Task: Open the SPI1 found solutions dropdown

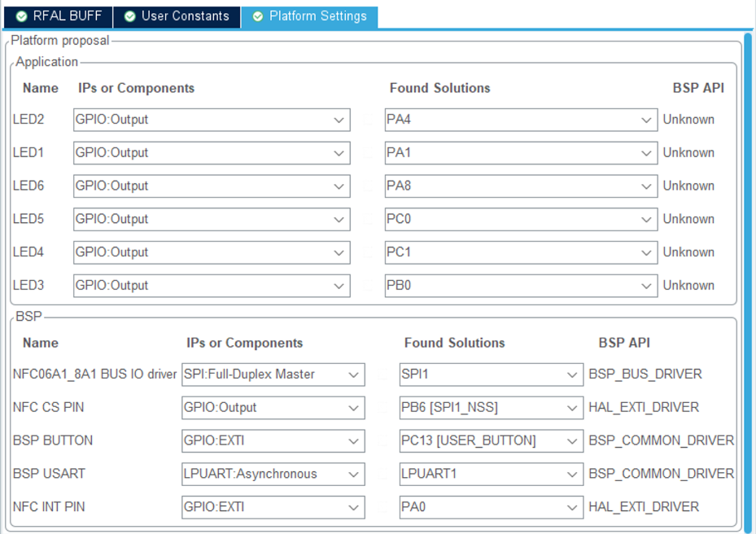Action: click(574, 374)
